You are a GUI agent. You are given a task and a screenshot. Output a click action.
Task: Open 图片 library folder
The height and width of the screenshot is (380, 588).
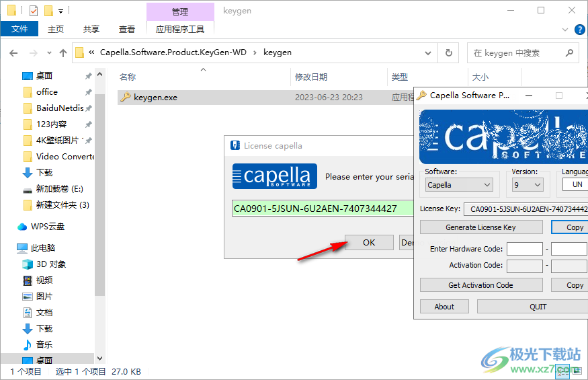click(44, 296)
